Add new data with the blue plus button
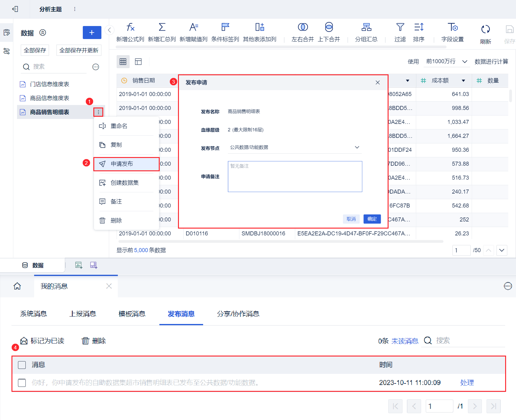This screenshot has width=516, height=420. point(92,33)
